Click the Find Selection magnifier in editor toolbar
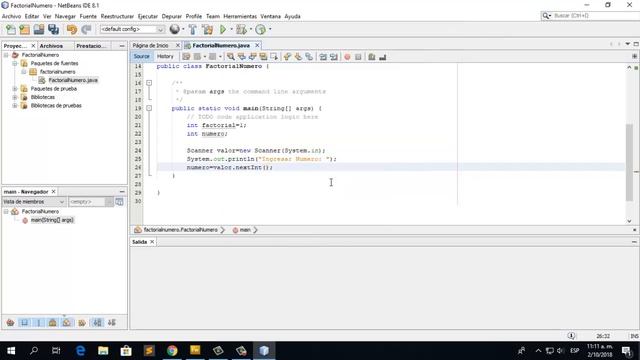The width and height of the screenshot is (640, 360). point(231,57)
